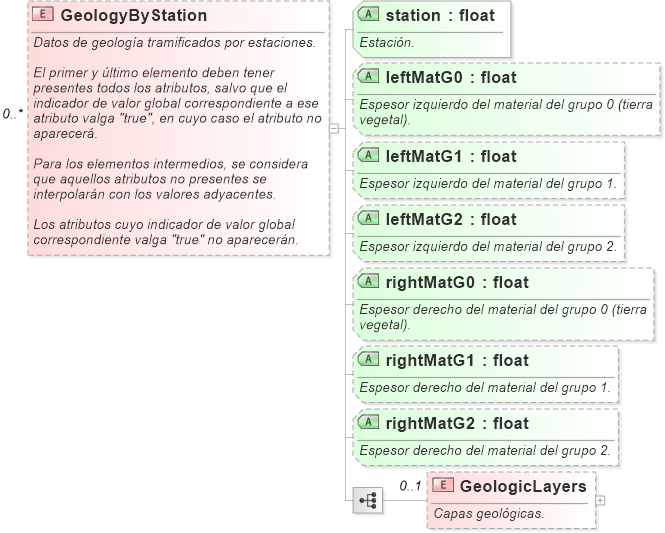Select the 'station : float' attribute name
The width and height of the screenshot is (665, 533).
[x=440, y=16]
